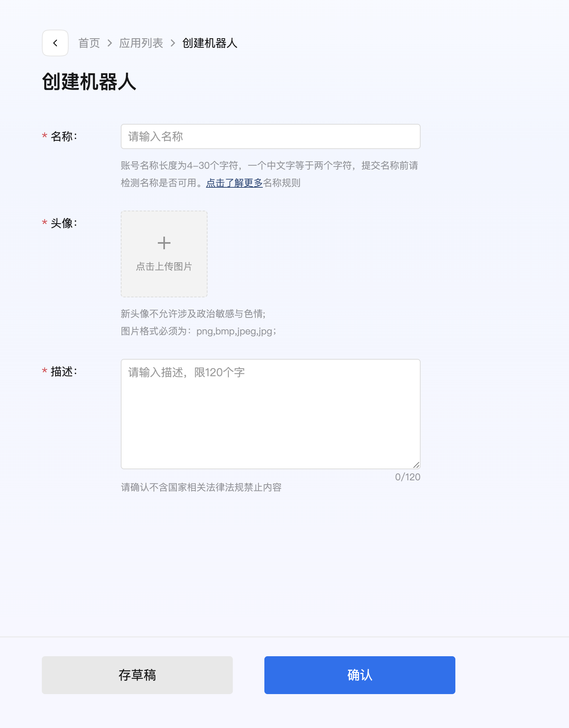Click the 创建机器人 breadcrumb item
Screen dimensions: 569x728
(210, 43)
